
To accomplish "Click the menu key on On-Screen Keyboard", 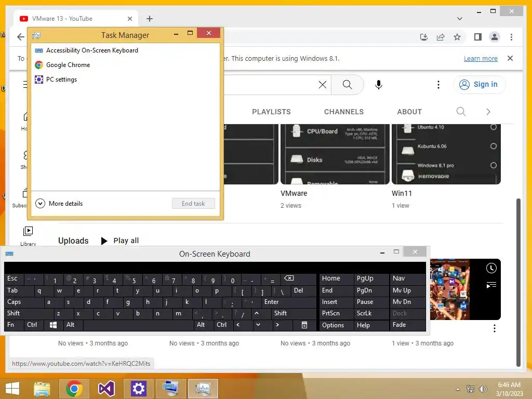I will pos(304,325).
